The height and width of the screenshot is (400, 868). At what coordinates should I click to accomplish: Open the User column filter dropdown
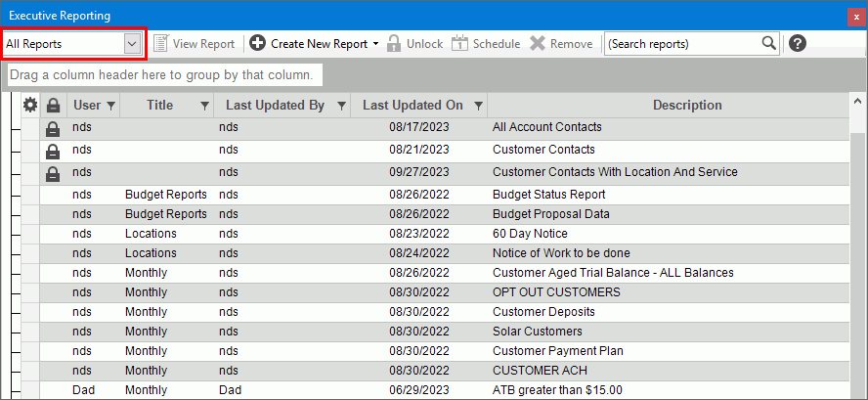(x=110, y=106)
